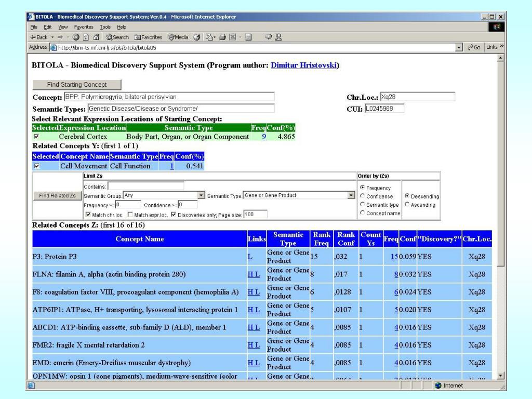Open the Favorites menu
The height and width of the screenshot is (399, 532).
point(84,27)
